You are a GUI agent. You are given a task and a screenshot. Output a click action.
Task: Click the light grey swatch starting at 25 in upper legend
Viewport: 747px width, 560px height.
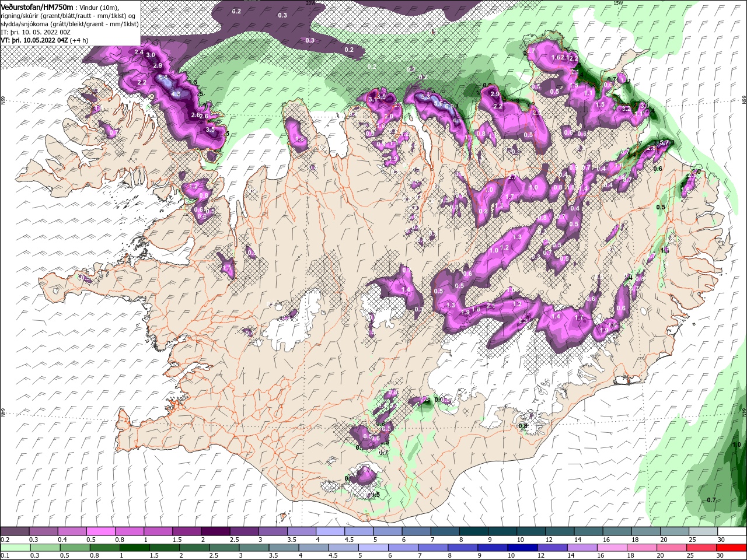click(703, 531)
